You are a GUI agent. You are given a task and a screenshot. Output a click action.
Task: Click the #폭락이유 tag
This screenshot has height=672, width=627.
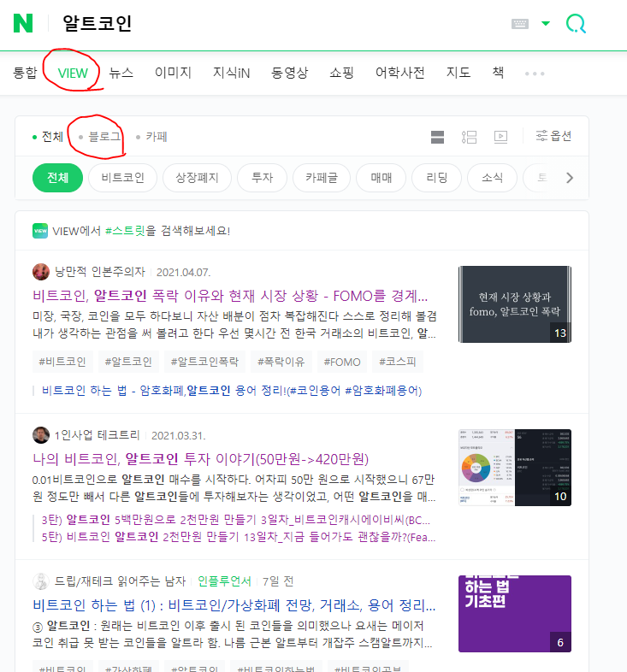[x=281, y=362]
